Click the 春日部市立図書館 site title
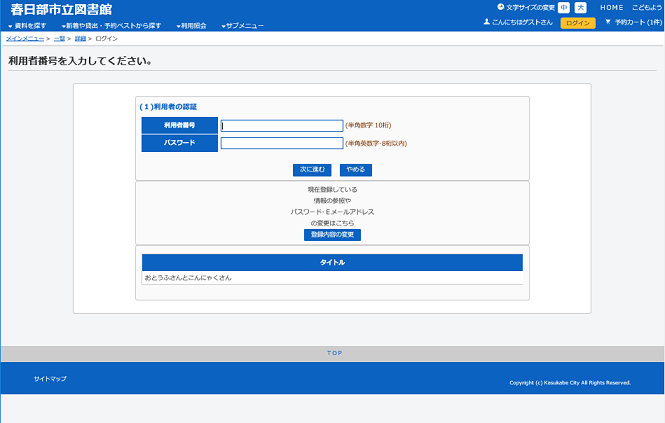The image size is (665, 423). (61, 9)
